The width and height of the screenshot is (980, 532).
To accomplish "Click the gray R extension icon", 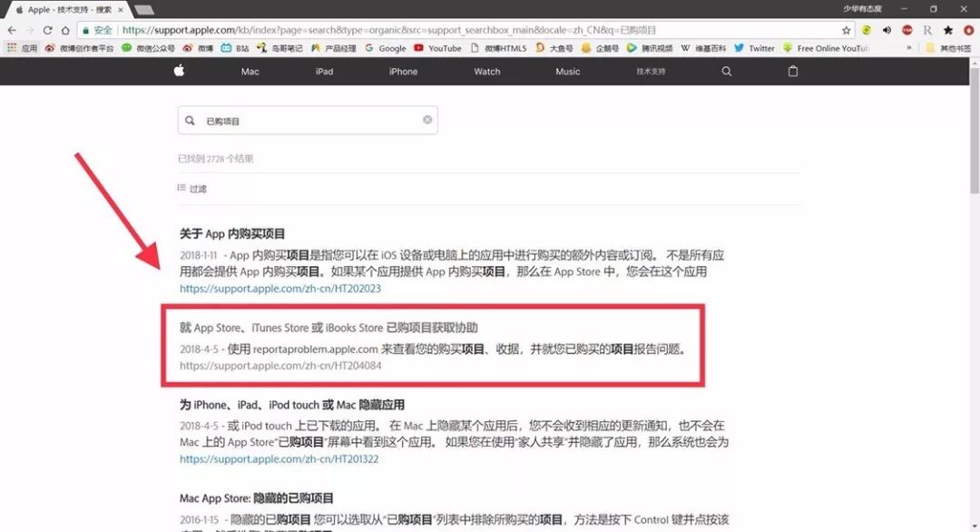I will click(927, 30).
